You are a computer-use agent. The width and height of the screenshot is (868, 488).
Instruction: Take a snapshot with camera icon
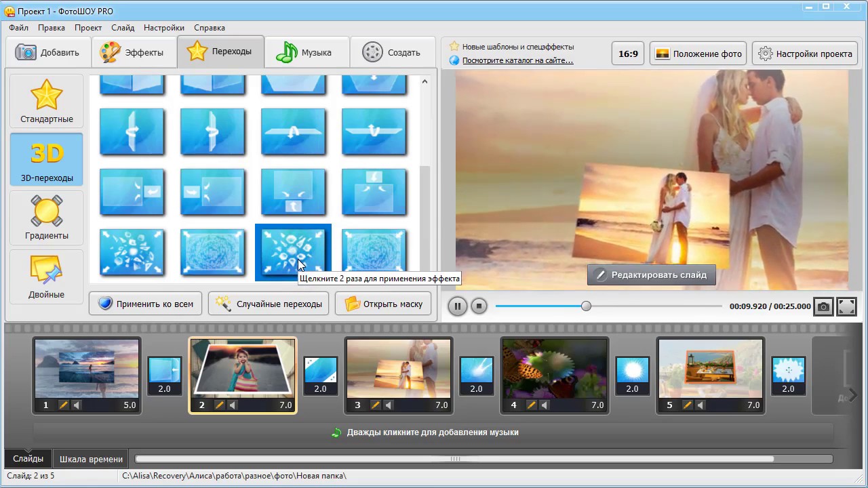tap(823, 306)
